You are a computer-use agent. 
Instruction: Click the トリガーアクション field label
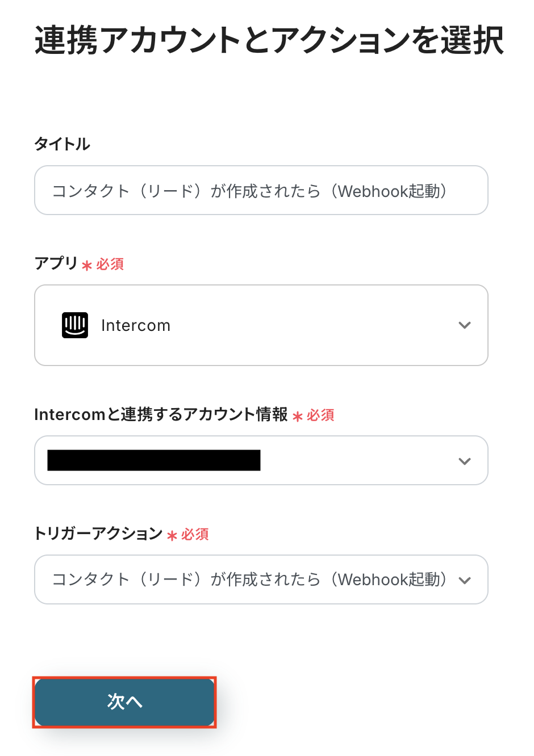coord(98,534)
